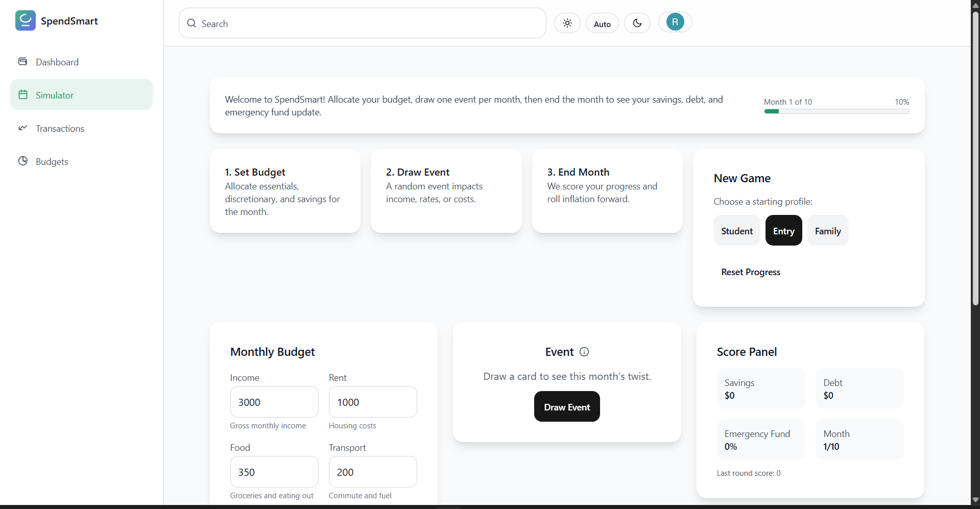Focus the Search input field
980x509 pixels.
(x=363, y=23)
